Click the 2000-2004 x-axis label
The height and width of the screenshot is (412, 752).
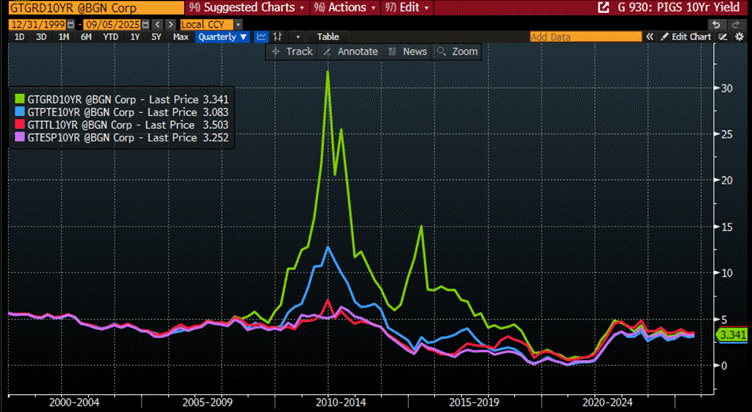(x=74, y=402)
